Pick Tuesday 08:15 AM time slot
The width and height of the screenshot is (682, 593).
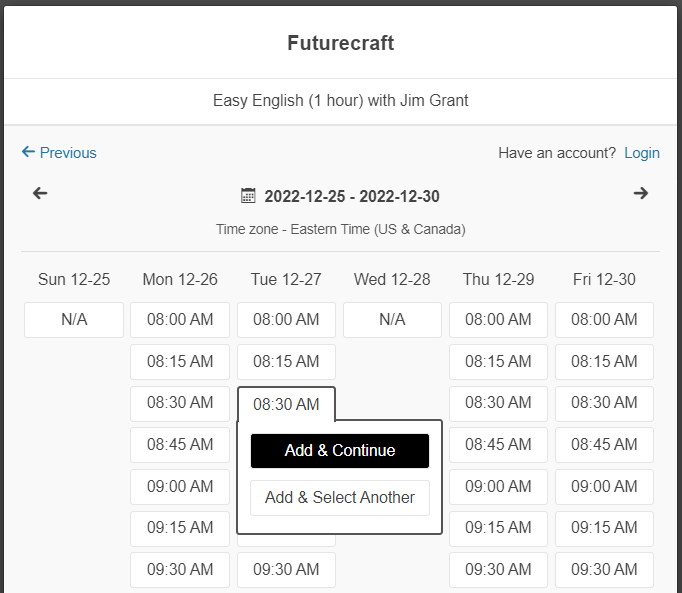[286, 362]
